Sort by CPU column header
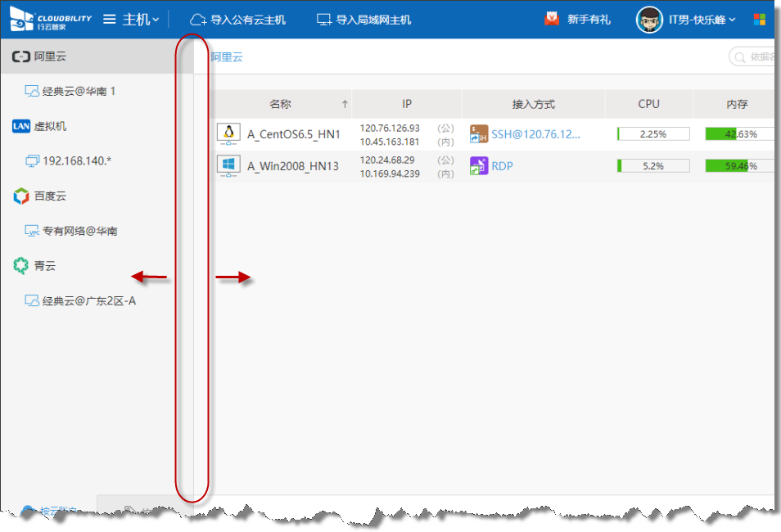 coord(649,104)
